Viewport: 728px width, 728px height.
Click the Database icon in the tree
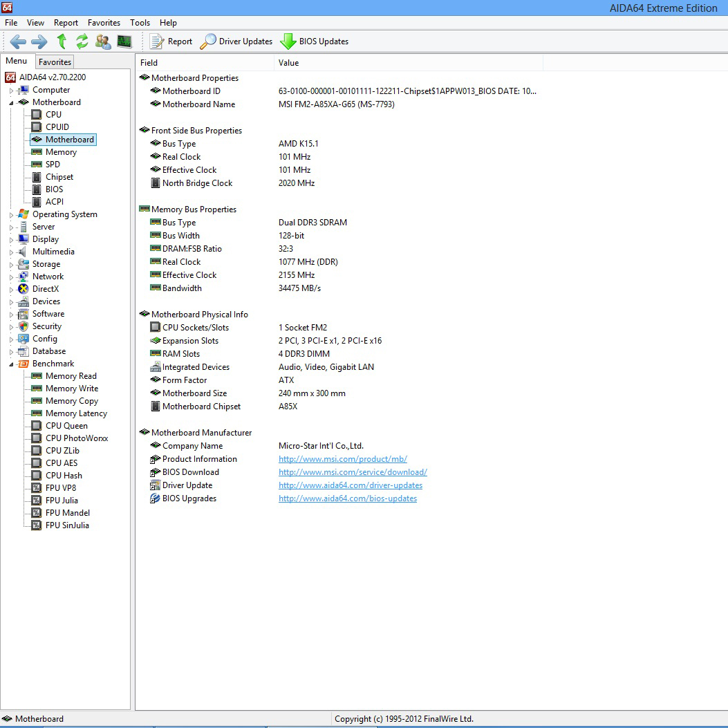click(24, 351)
